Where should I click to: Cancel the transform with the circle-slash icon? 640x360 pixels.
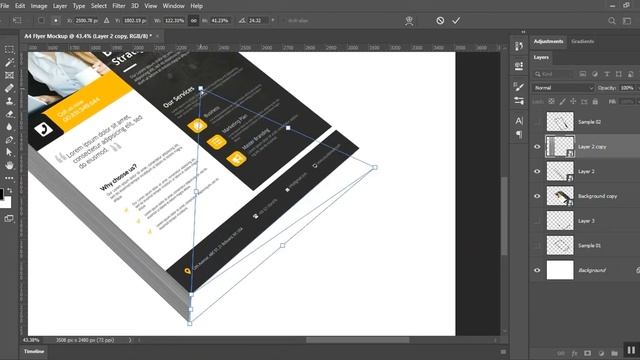click(440, 20)
